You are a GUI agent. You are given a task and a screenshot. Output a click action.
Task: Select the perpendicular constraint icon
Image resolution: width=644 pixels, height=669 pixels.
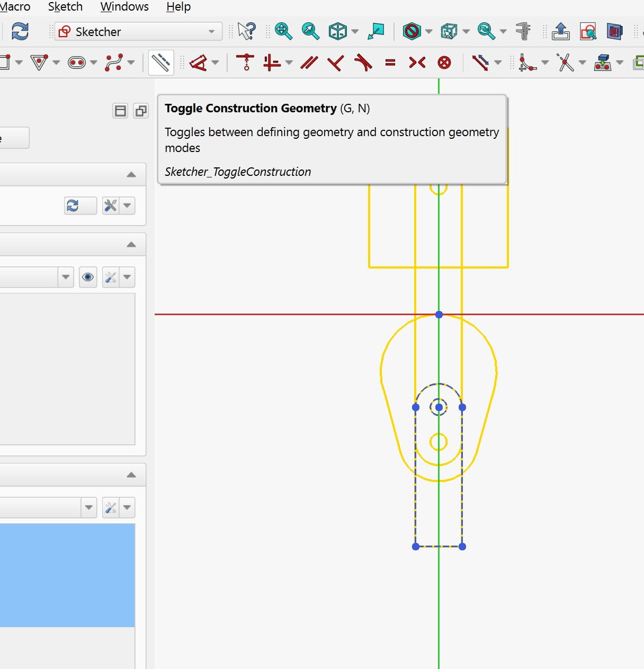[x=335, y=63]
